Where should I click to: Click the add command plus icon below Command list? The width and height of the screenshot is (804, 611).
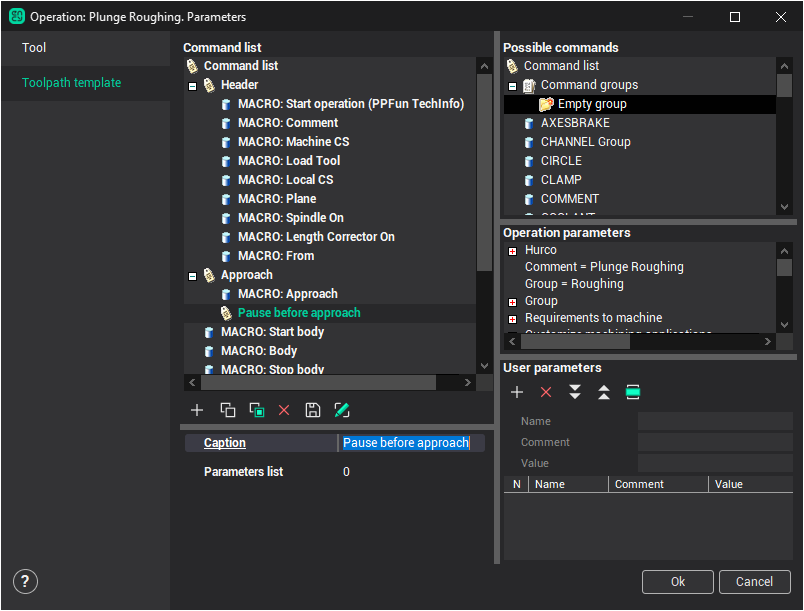197,410
